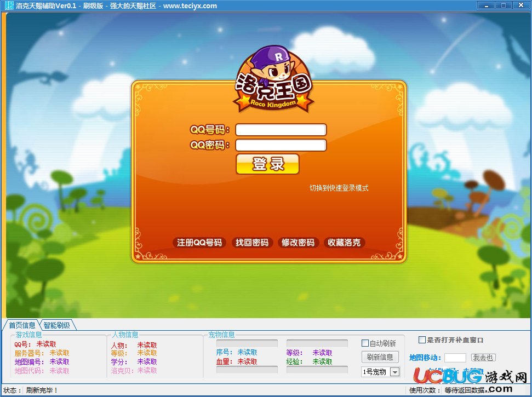Viewport: 532px width, 397px height.
Task: Click the application icon in the title bar
Action: [x=9, y=5]
